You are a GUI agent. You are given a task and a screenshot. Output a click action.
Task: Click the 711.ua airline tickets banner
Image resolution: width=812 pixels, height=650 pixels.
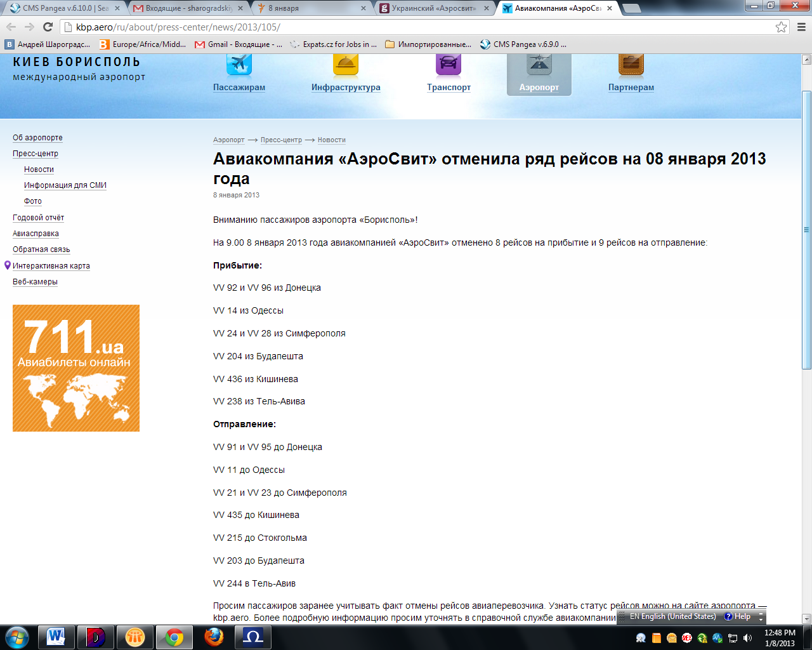coord(76,368)
